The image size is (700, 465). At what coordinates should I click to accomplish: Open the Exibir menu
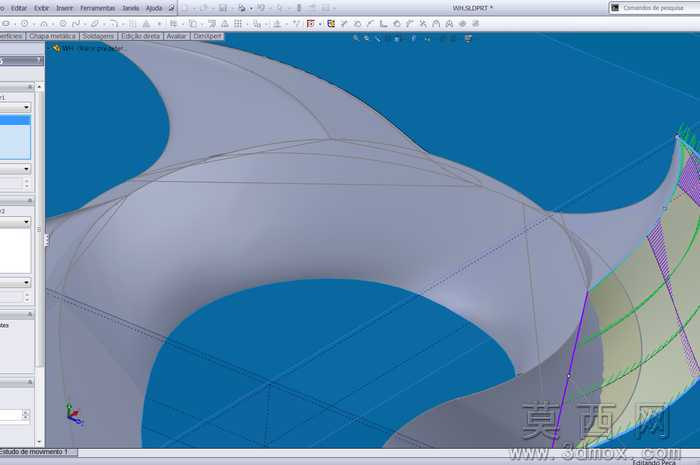[x=42, y=8]
